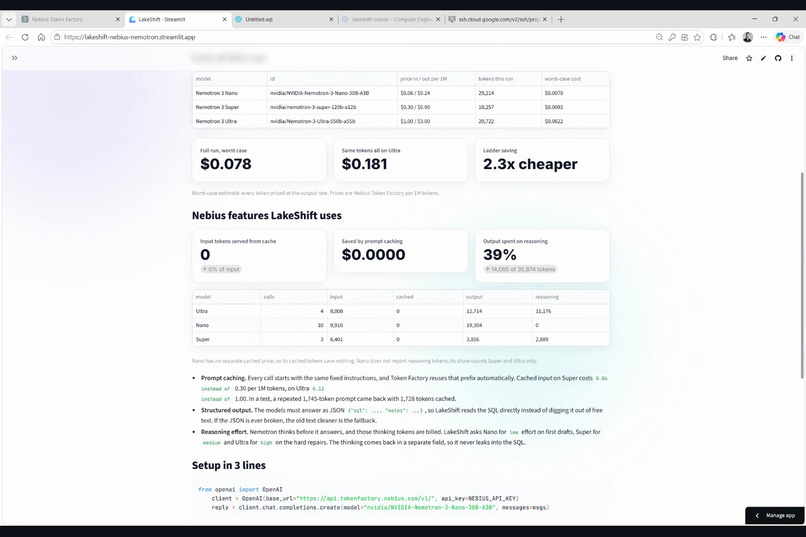Open the favorites hub icon
The height and width of the screenshot is (537, 806).
pos(731,37)
